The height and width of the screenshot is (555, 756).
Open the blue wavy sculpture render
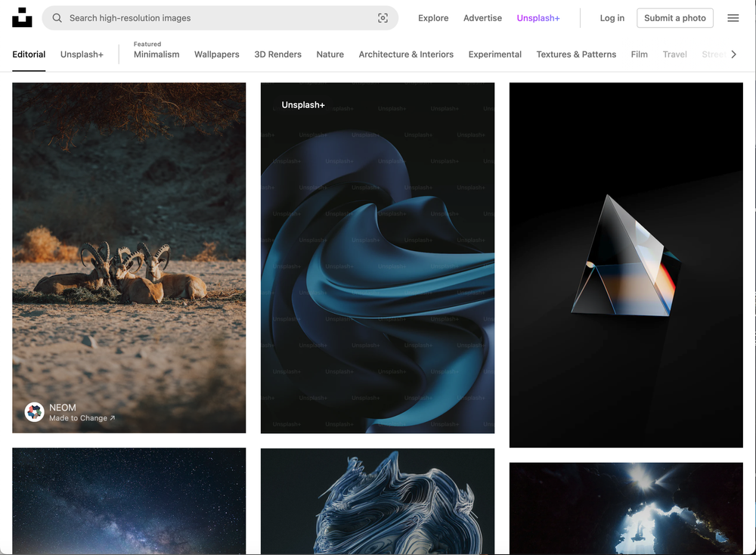377,501
